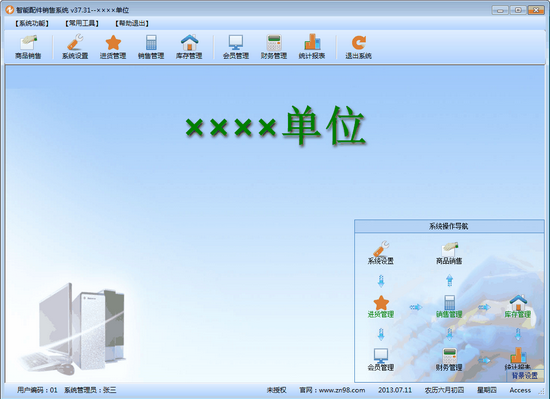550x399 pixels.
Task: Click the 用户编码：01 status text
Action: [37, 390]
